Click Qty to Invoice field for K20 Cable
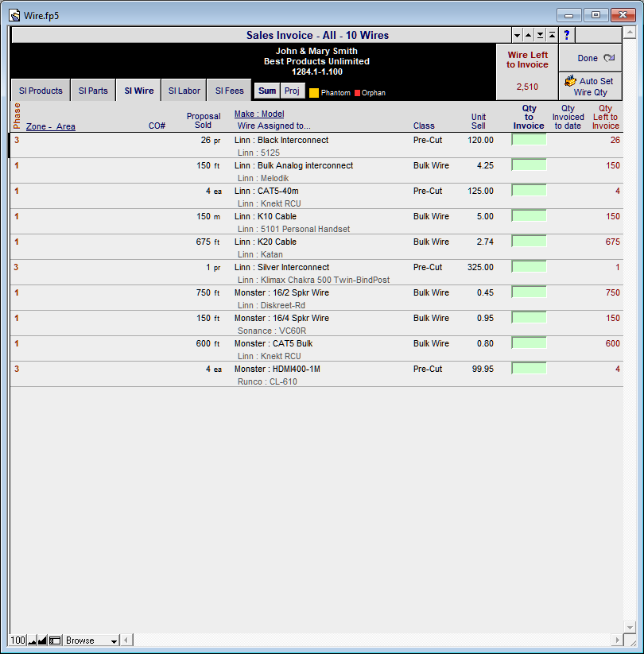 point(529,242)
